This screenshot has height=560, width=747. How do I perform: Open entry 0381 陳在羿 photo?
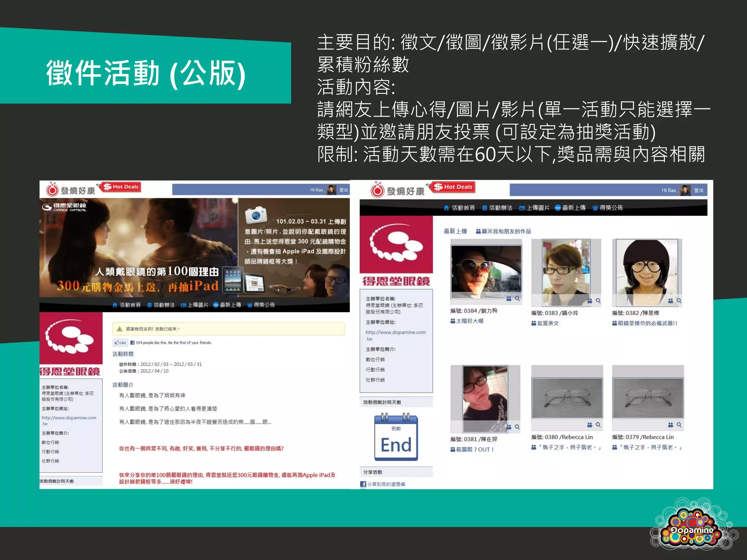pyautogui.click(x=485, y=399)
